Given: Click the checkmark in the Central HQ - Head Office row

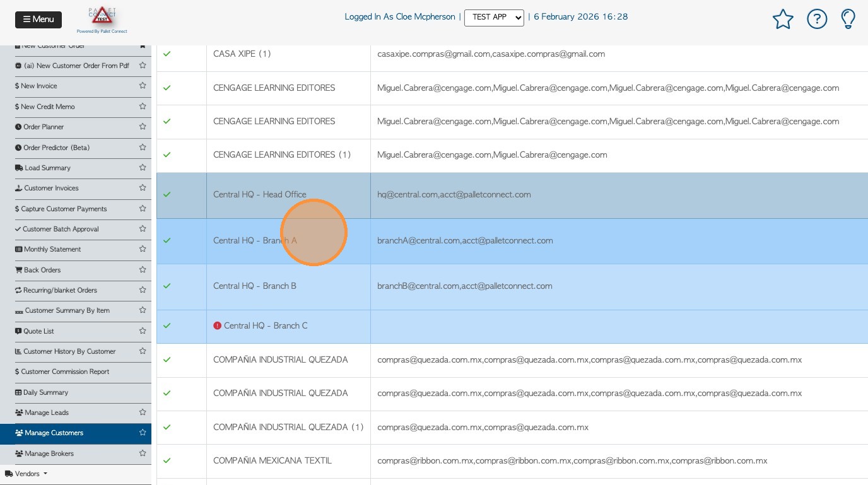Looking at the screenshot, I should [x=167, y=195].
